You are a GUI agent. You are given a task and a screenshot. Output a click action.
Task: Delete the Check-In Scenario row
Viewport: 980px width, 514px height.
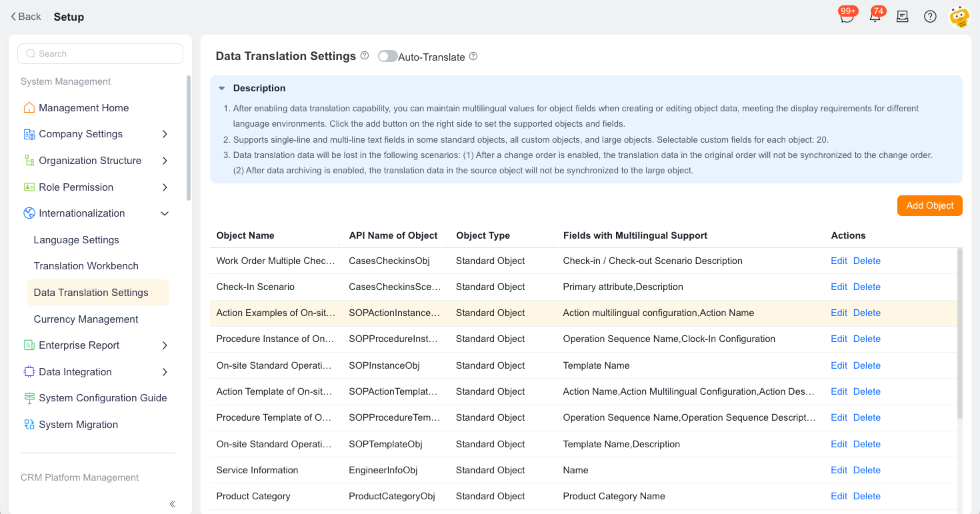(x=867, y=287)
